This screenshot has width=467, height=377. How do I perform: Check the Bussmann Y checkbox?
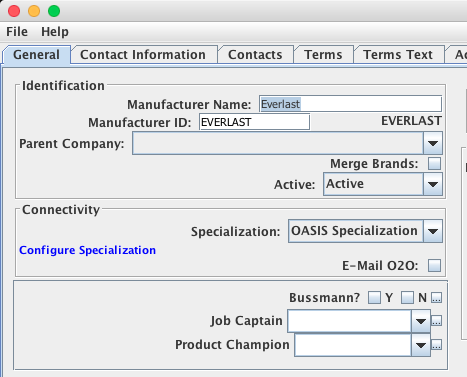pos(374,297)
